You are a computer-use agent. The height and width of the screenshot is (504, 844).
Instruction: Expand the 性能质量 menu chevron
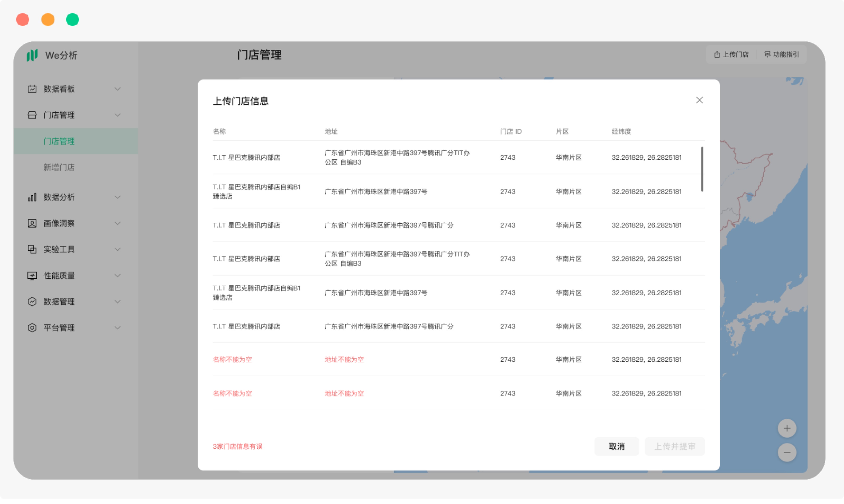[117, 276]
